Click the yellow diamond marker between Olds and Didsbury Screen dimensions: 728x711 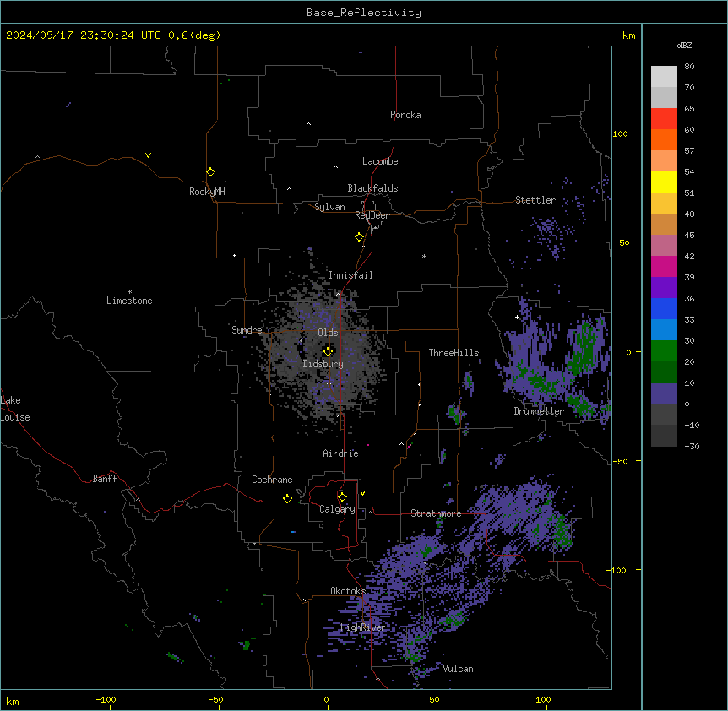pyautogui.click(x=328, y=351)
